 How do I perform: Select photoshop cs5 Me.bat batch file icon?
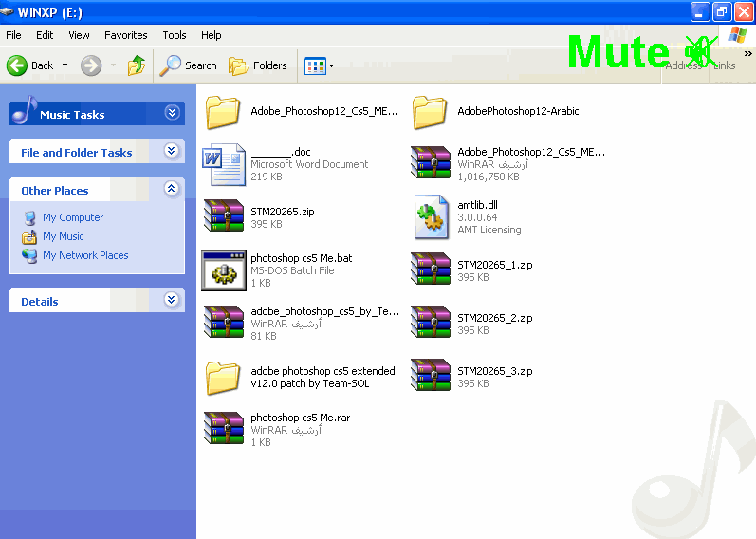(224, 269)
